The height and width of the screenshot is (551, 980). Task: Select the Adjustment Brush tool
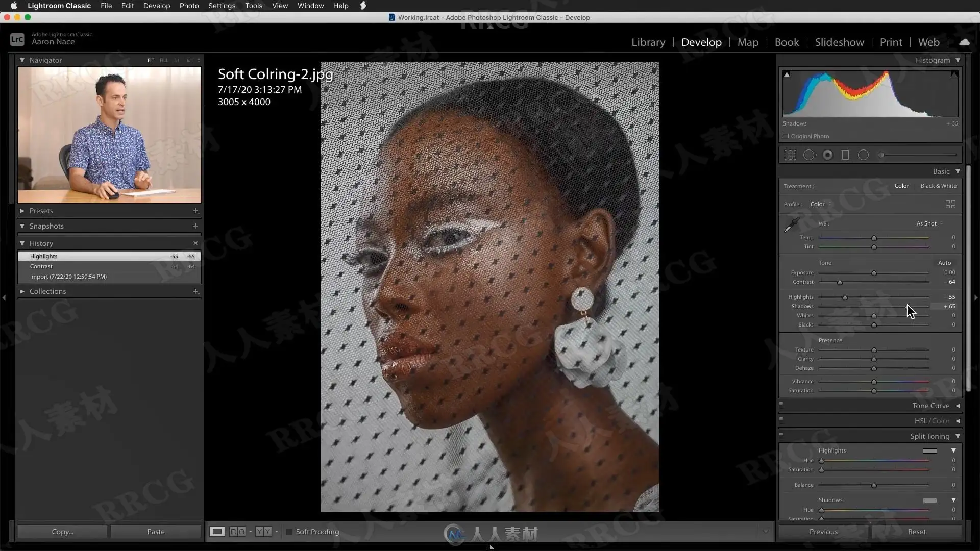pyautogui.click(x=918, y=155)
